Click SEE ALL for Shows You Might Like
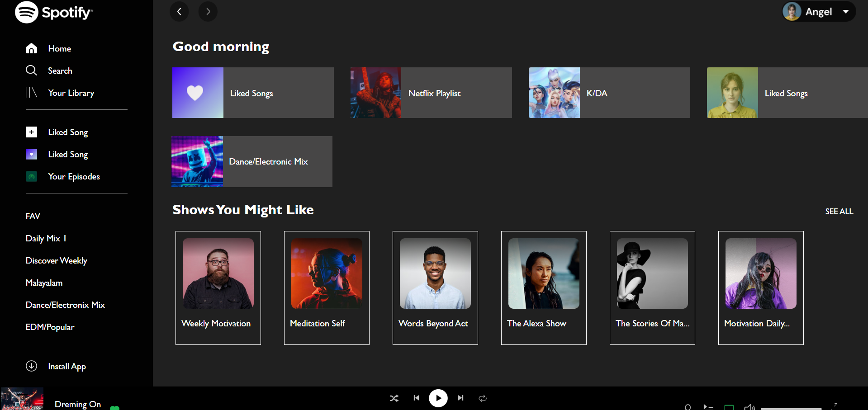This screenshot has width=868, height=410. click(x=839, y=211)
